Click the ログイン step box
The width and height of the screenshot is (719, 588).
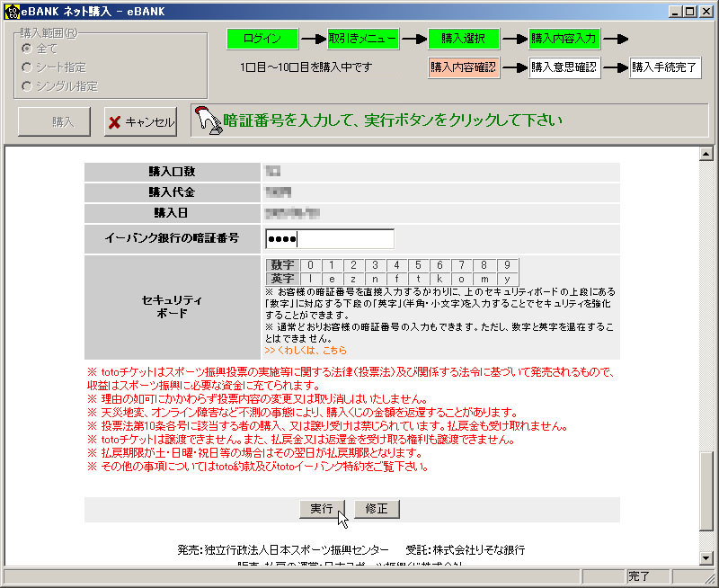click(262, 40)
